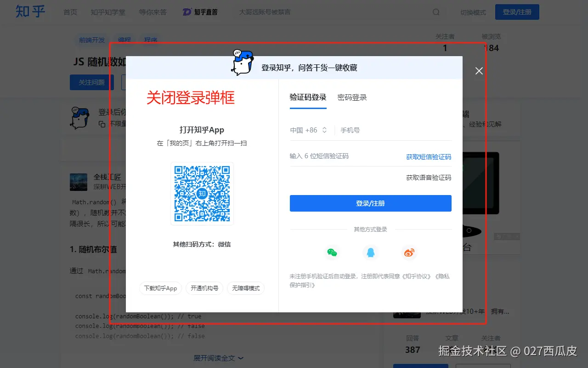
Task: Close the login dialog with the X
Action: point(479,71)
